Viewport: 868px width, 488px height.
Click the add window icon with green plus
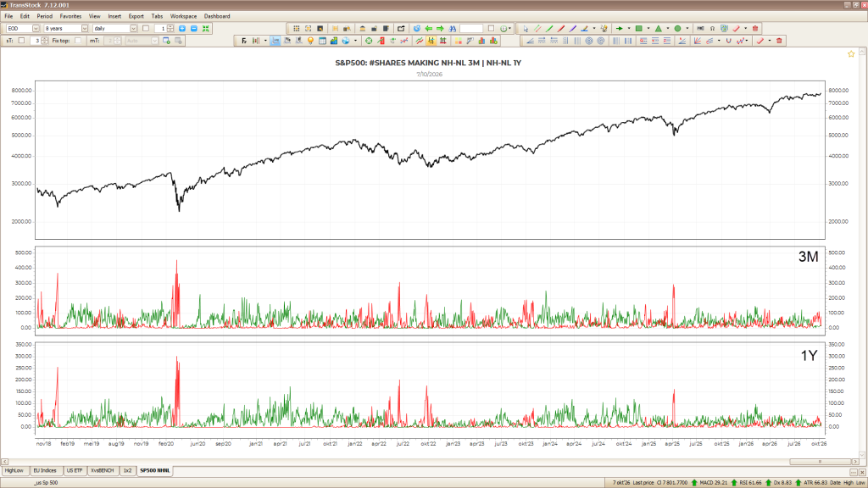tap(166, 41)
